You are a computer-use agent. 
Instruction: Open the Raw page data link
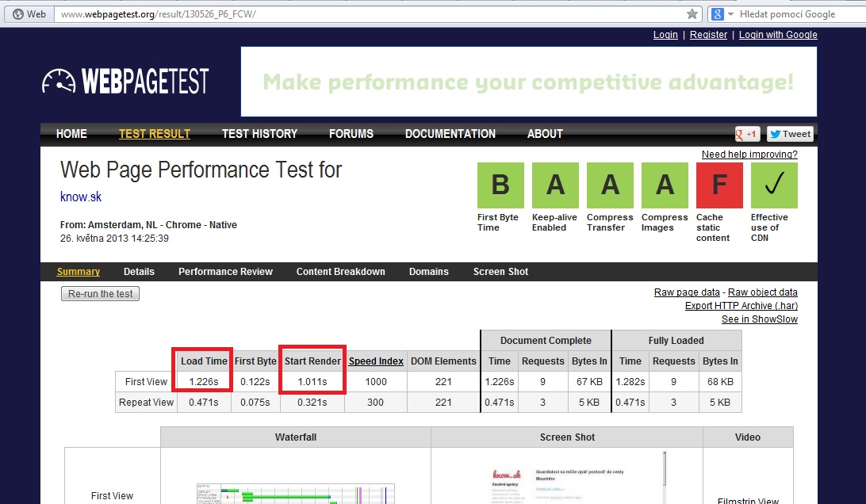click(687, 292)
